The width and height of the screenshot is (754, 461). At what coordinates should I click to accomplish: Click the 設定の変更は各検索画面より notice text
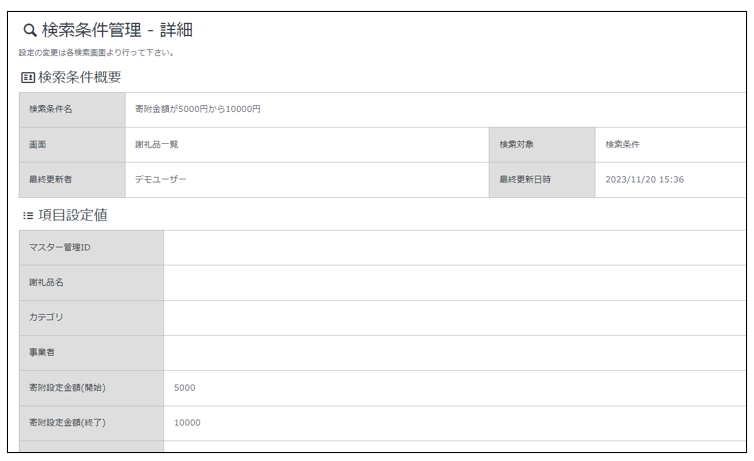click(96, 53)
